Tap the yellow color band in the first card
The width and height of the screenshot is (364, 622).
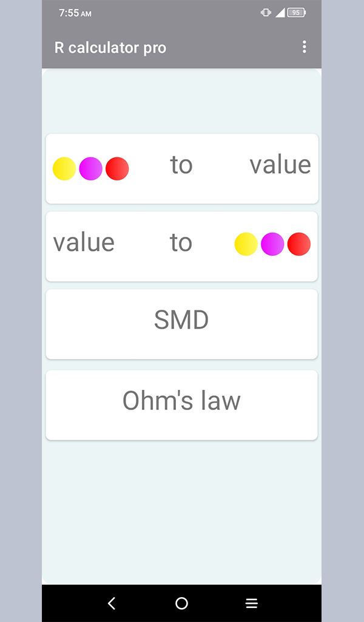[64, 168]
